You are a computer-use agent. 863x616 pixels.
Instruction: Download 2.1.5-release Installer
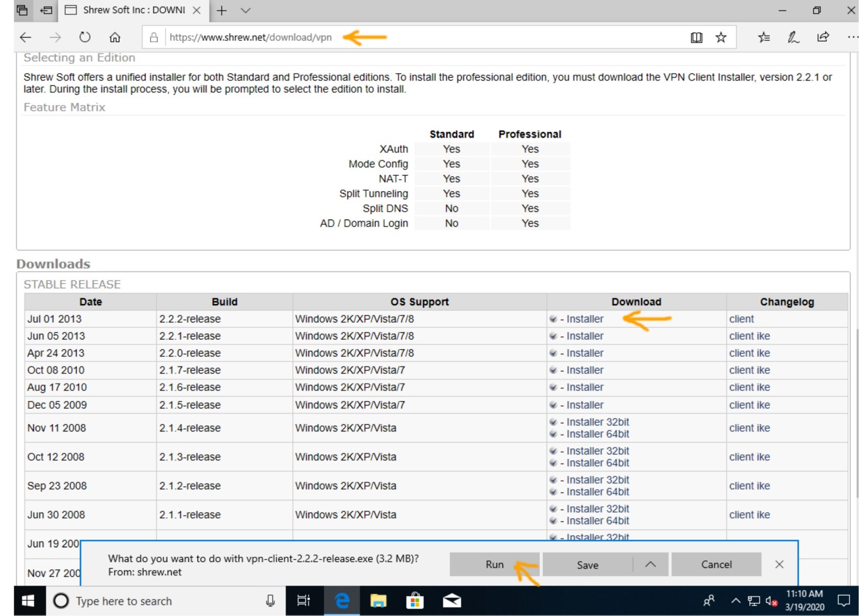584,405
